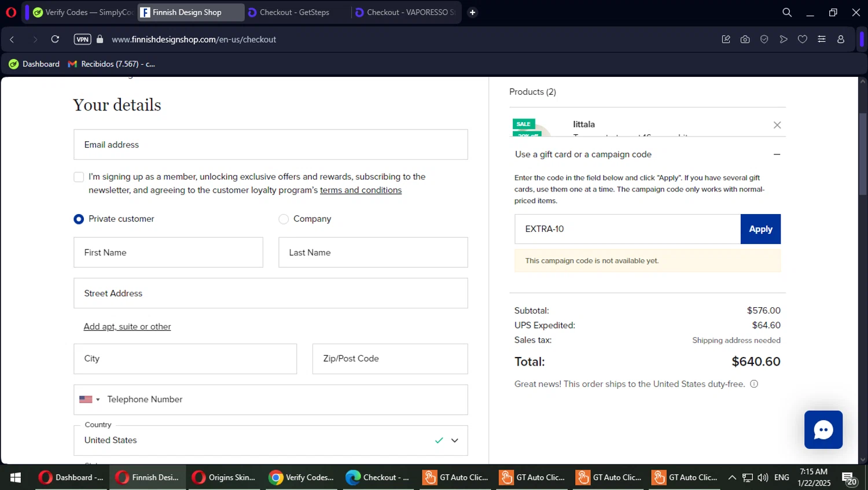The image size is (868, 490).
Task: Open the live chat bubble button
Action: pos(823,430)
